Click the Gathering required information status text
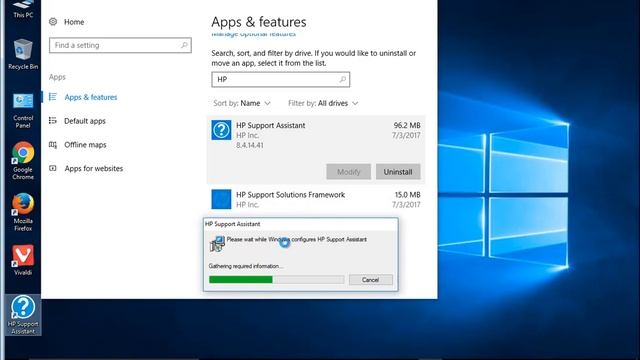 (246, 266)
